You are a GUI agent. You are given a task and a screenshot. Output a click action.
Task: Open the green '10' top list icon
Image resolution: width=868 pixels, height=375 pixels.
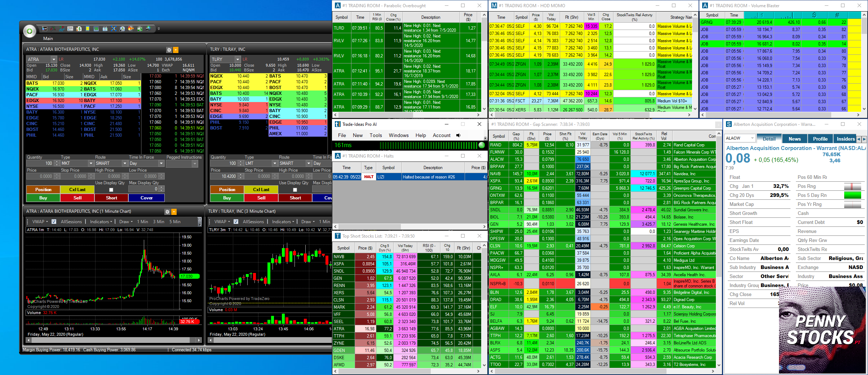(x=96, y=28)
